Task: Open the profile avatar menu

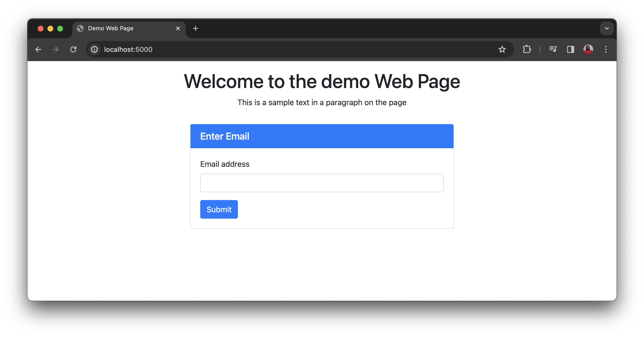Action: click(588, 49)
